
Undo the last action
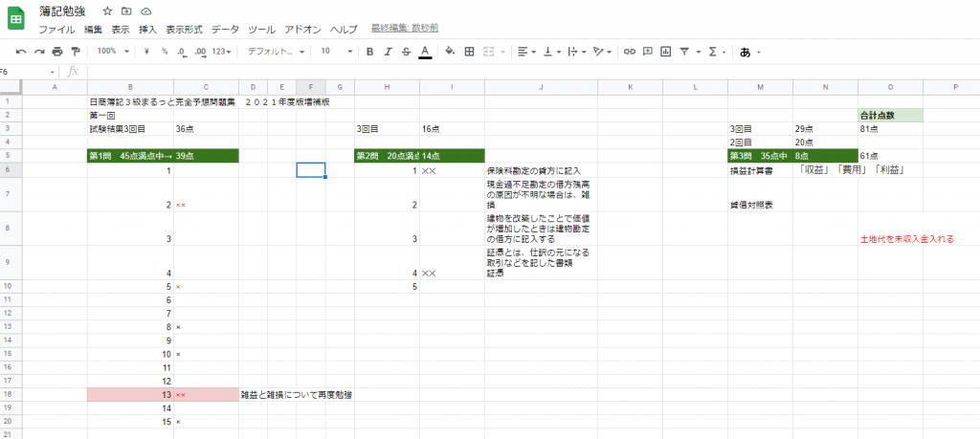[21, 52]
